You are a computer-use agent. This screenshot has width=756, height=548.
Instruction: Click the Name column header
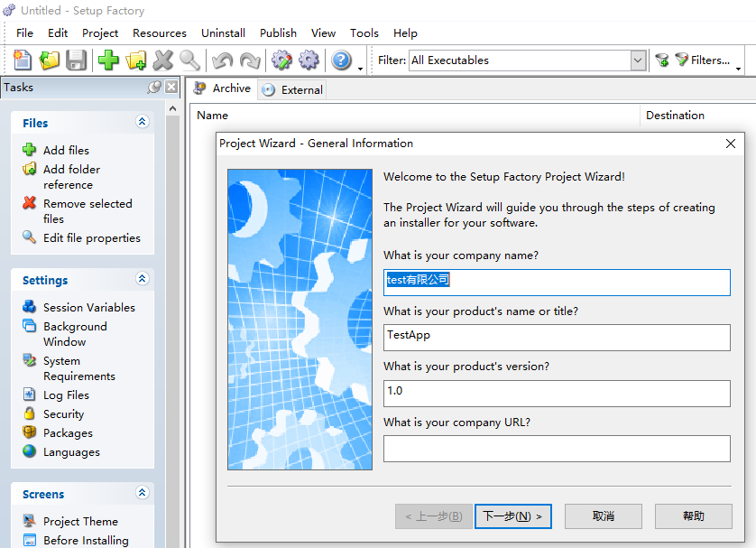415,116
